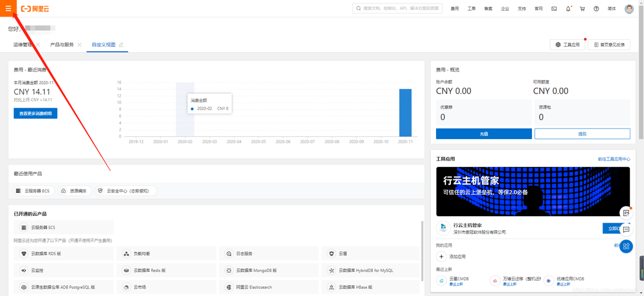The height and width of the screenshot is (296, 644).
Task: Open the 费用 top menu
Action: tap(454, 9)
